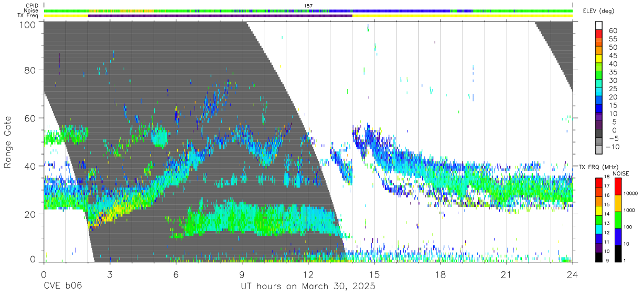Click the y-axis tick label 80
The height and width of the screenshot is (297, 644).
[29, 70]
